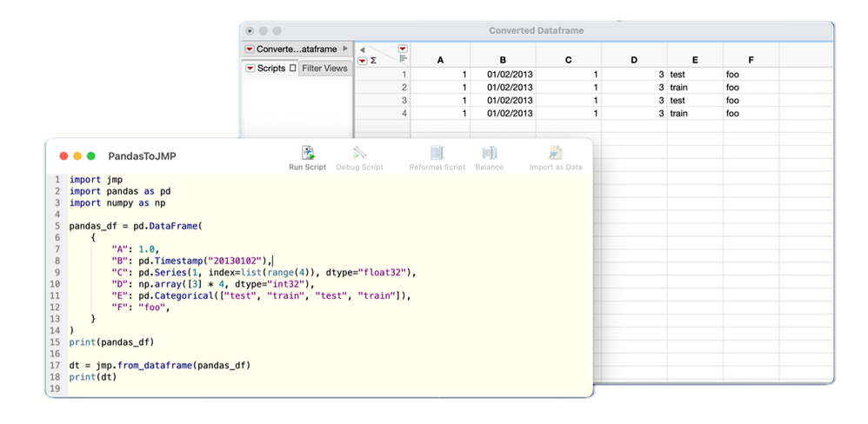Viewport: 868px width, 424px height.
Task: Click line number 1 in the gutter
Action: pos(57,180)
